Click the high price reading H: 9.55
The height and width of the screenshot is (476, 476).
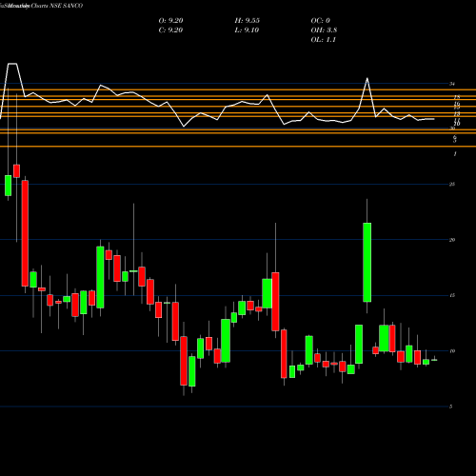[x=247, y=21]
